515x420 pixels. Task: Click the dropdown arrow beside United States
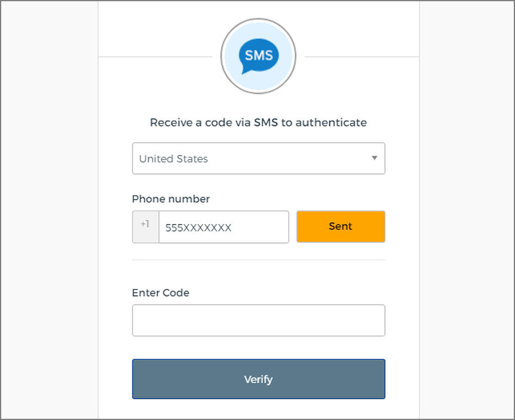374,158
